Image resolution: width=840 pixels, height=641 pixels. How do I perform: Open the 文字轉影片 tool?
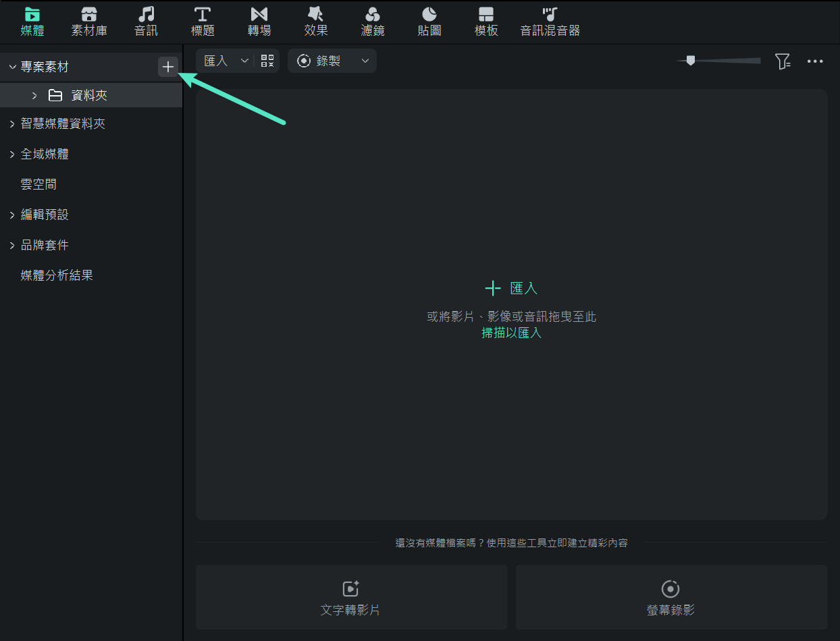pyautogui.click(x=351, y=597)
